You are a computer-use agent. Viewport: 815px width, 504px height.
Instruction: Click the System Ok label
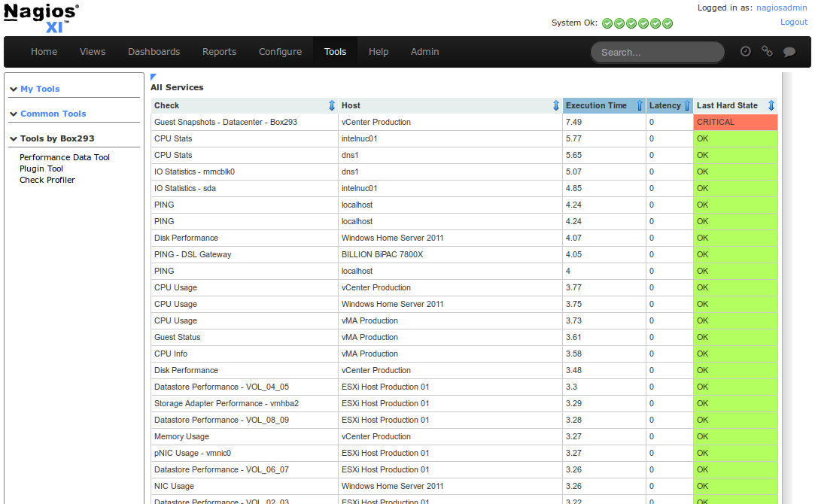point(574,23)
